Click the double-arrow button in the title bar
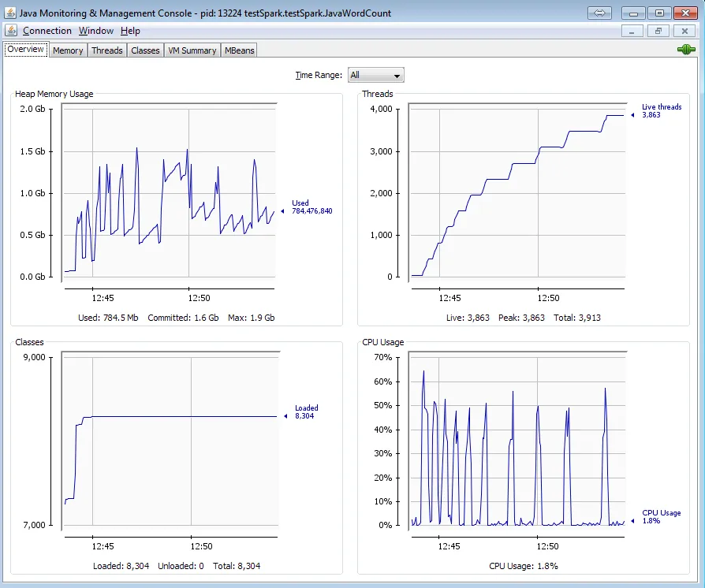The height and width of the screenshot is (588, 705). (599, 13)
